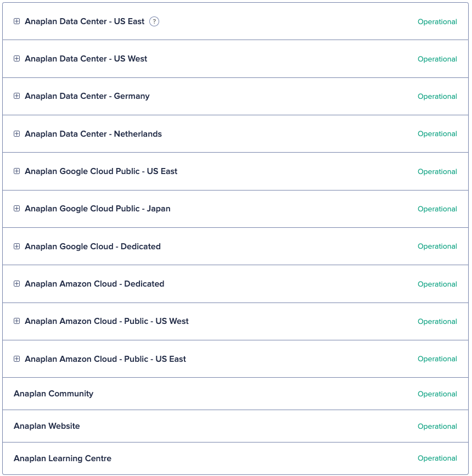Expand Amazon Cloud - Public - US East icon
The width and height of the screenshot is (472, 476).
16,359
